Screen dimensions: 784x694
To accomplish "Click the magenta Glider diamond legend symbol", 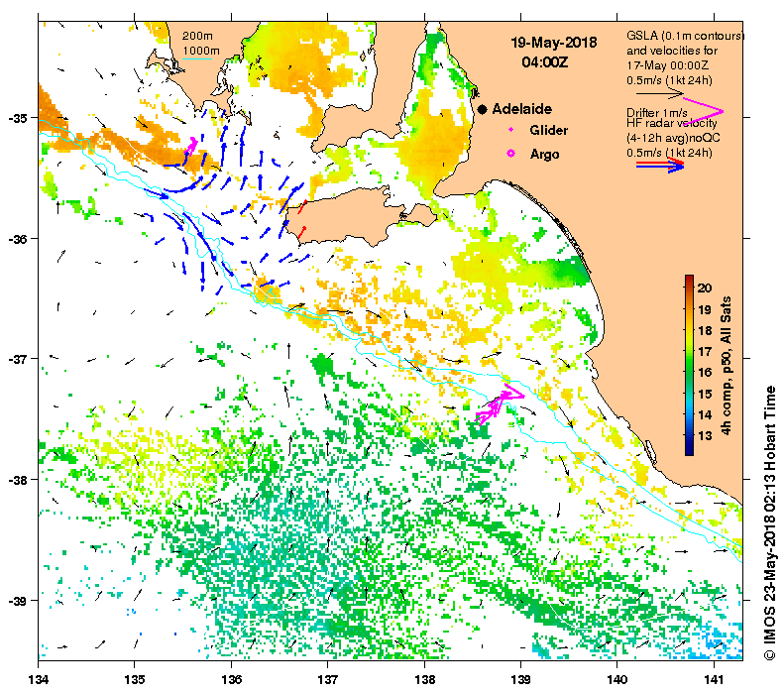I will [510, 130].
